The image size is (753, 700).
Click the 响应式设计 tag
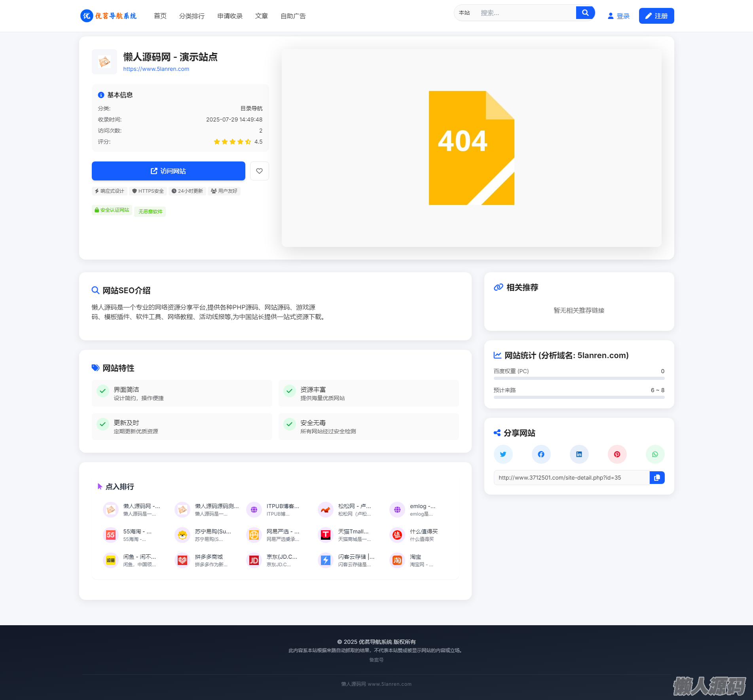pos(110,191)
